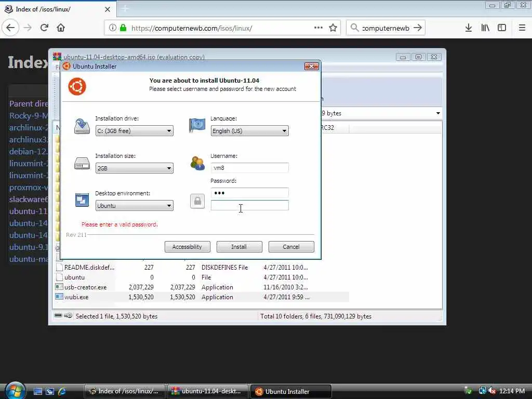This screenshot has height=399, width=532.
Task: Click the username people icon
Action: [x=197, y=163]
